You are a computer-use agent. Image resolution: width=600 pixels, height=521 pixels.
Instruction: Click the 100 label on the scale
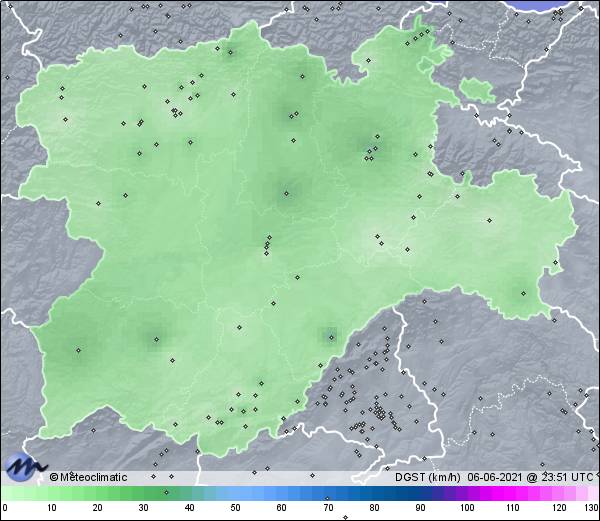click(467, 508)
